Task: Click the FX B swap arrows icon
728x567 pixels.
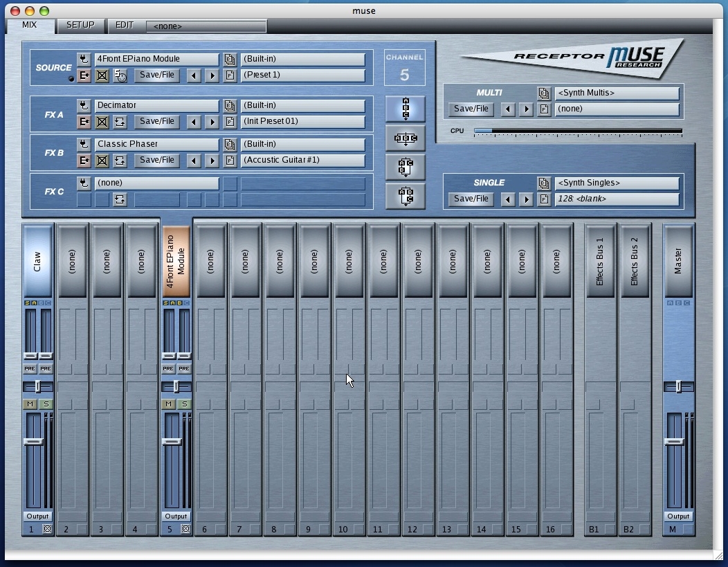Action: pyautogui.click(x=120, y=161)
